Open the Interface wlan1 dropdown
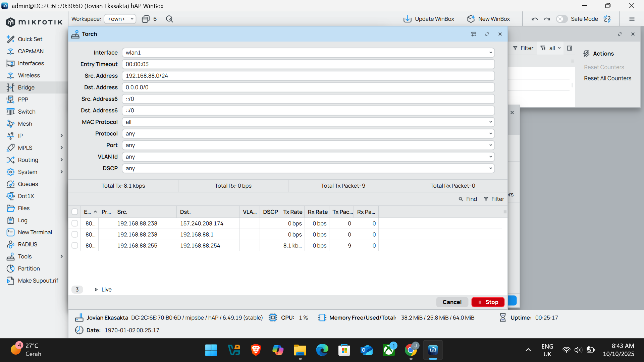 pos(308,53)
